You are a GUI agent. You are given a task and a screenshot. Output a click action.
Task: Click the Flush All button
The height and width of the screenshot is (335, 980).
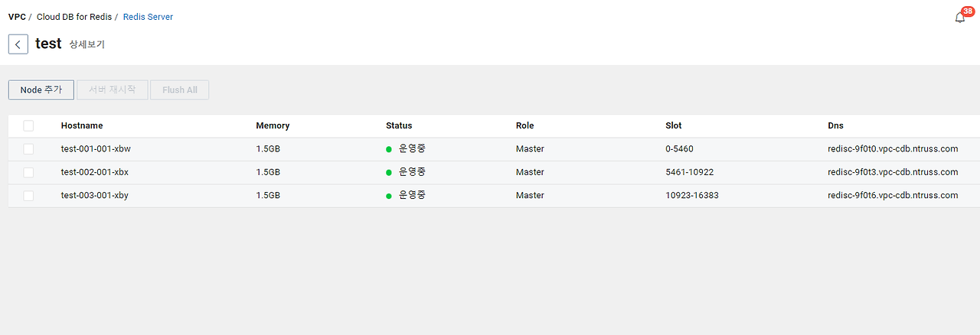(x=179, y=90)
